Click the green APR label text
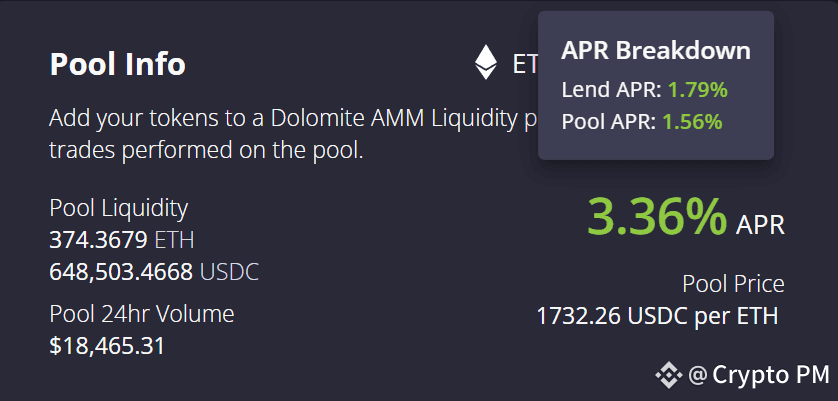Viewport: 838px width, 401px height. point(760,225)
